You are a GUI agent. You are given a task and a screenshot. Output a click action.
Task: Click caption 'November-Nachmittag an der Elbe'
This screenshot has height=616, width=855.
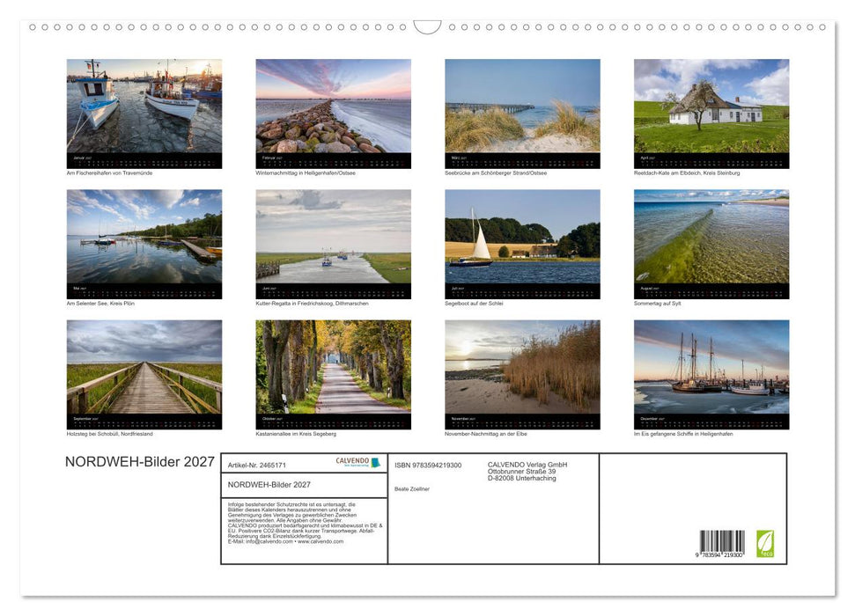tap(486, 434)
